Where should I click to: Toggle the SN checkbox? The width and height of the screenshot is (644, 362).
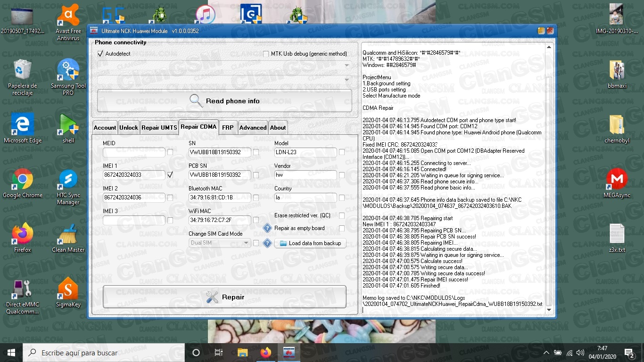pos(256,152)
